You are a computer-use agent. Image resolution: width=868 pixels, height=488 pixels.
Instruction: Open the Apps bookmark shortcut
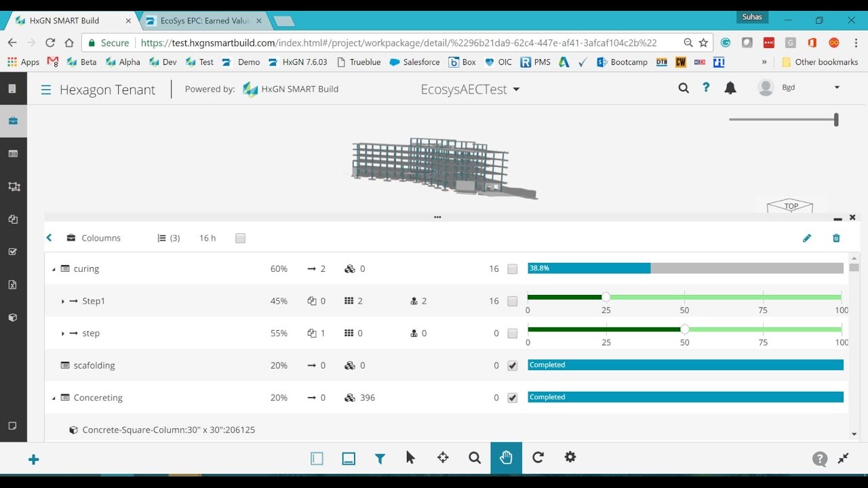tap(23, 62)
